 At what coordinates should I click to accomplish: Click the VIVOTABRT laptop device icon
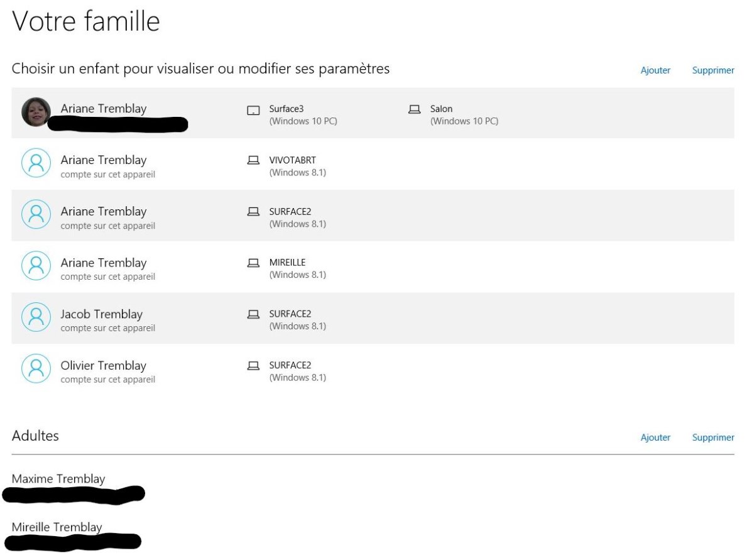coord(253,161)
